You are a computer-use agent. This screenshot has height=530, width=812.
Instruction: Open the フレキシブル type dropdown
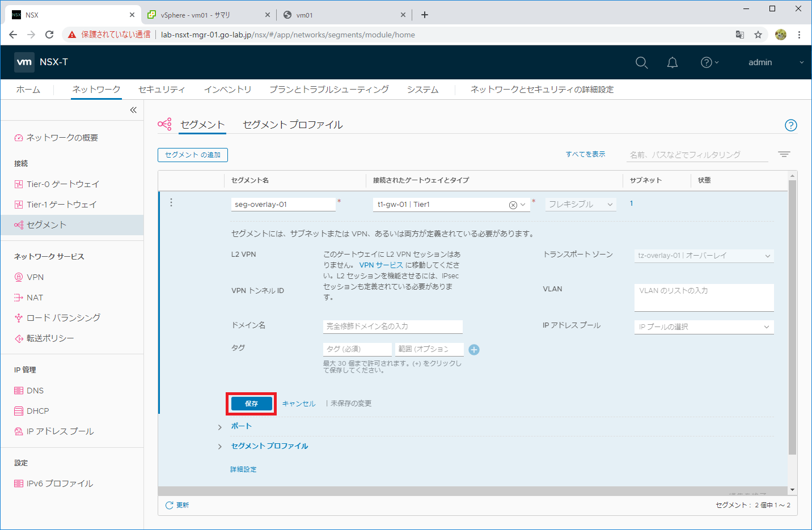click(x=581, y=205)
